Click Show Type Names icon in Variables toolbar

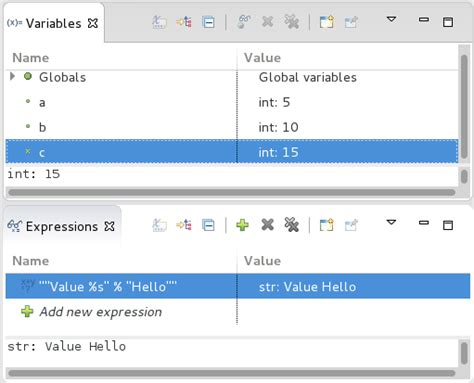point(159,23)
